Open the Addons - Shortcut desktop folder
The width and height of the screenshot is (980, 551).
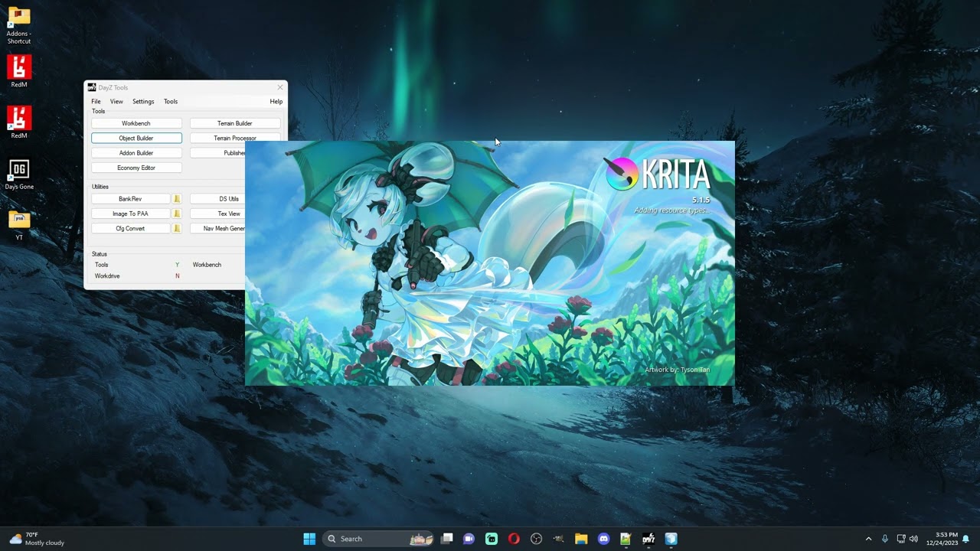(x=19, y=25)
